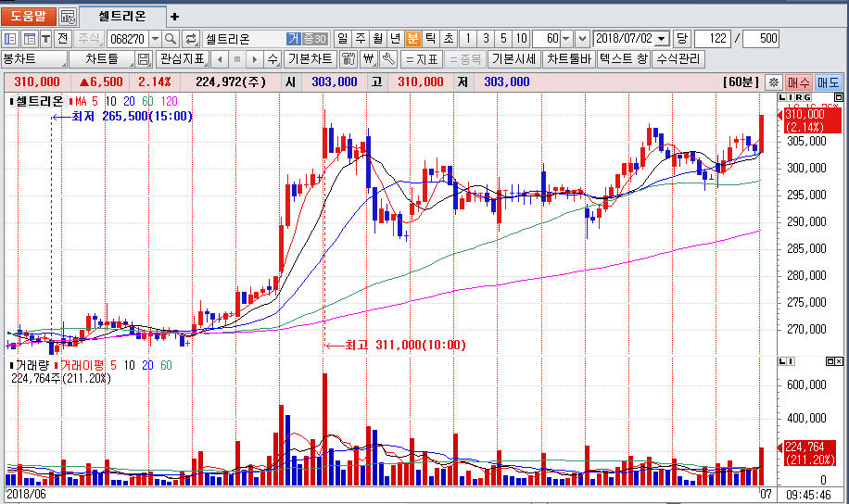849x504 pixels.
Task: Expand the 60 minute interval dropdown
Action: pyautogui.click(x=565, y=39)
